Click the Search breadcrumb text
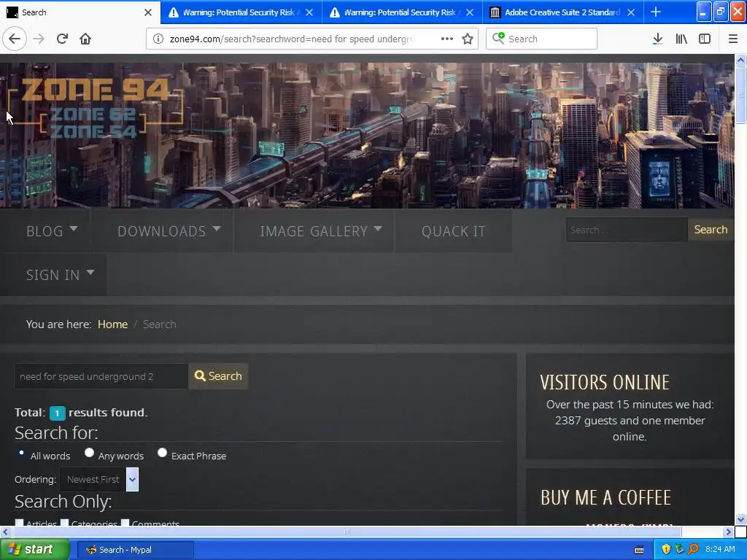Image resolution: width=747 pixels, height=560 pixels. coord(159,324)
